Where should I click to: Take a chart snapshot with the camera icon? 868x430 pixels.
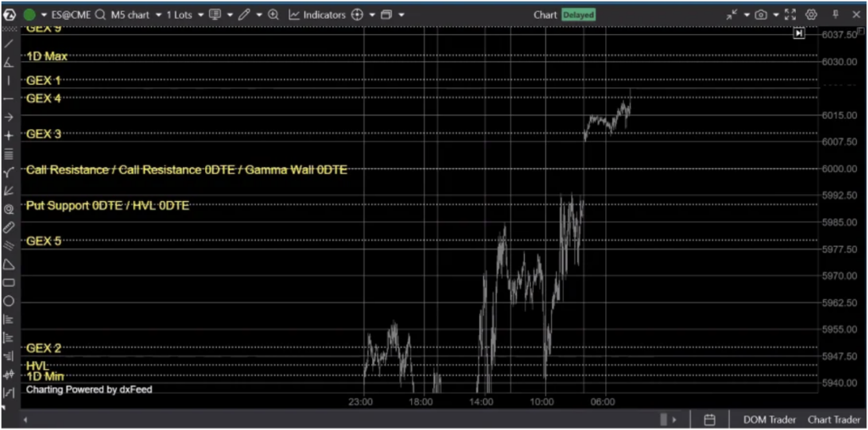click(761, 15)
